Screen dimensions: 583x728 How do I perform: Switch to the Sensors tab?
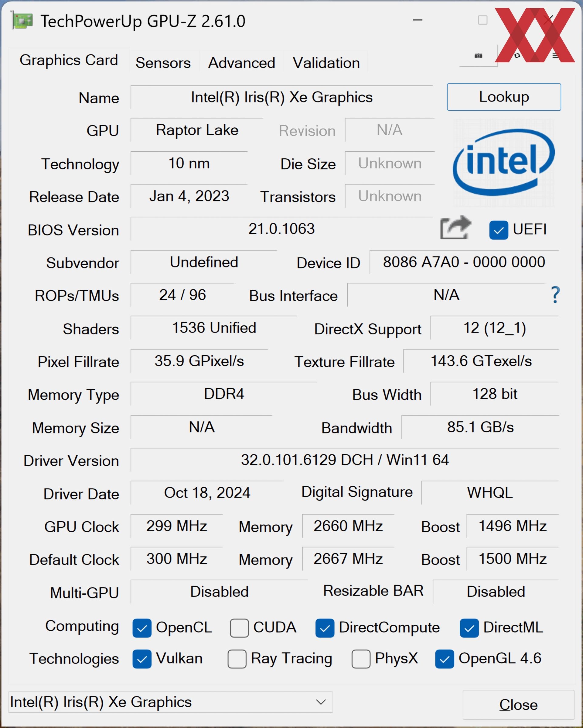tap(163, 63)
